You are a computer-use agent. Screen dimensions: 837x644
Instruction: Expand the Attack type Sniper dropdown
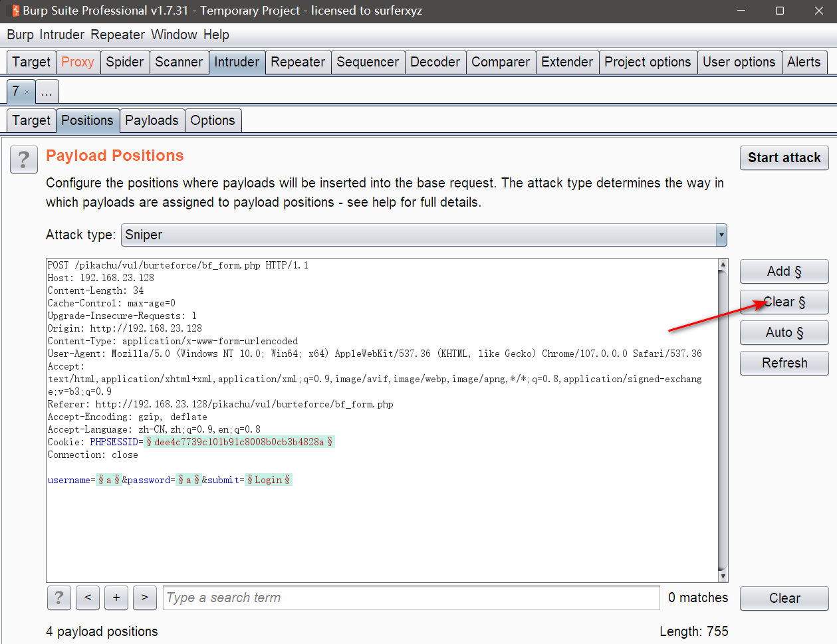tap(721, 235)
